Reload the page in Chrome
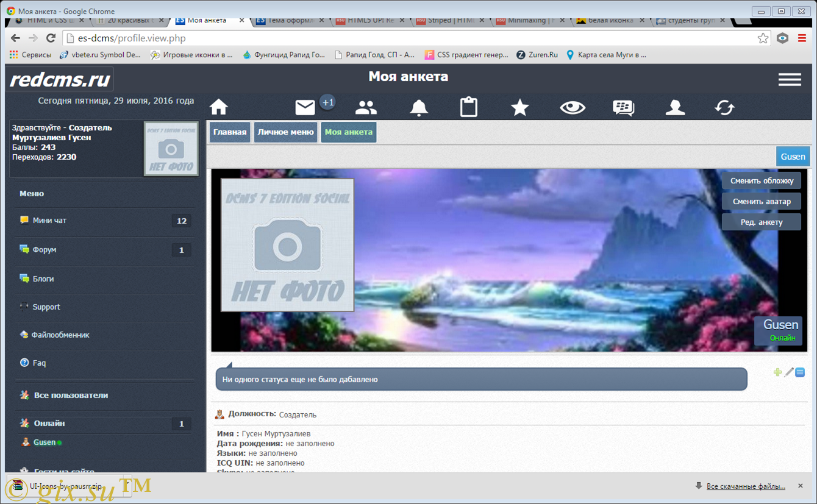The height and width of the screenshot is (504, 817). coord(51,38)
